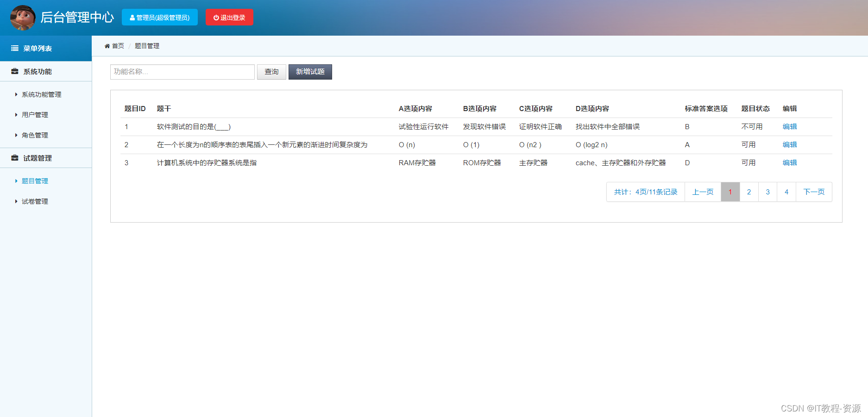Click the 不可用 status cell
Image resolution: width=868 pixels, height=417 pixels.
pyautogui.click(x=752, y=127)
